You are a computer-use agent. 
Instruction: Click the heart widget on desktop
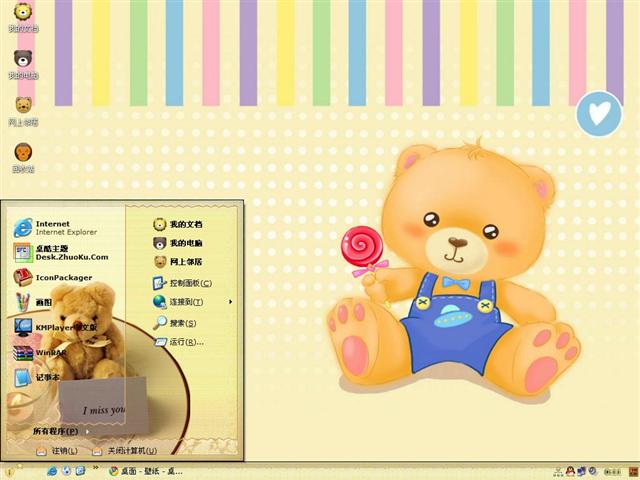pos(599,113)
